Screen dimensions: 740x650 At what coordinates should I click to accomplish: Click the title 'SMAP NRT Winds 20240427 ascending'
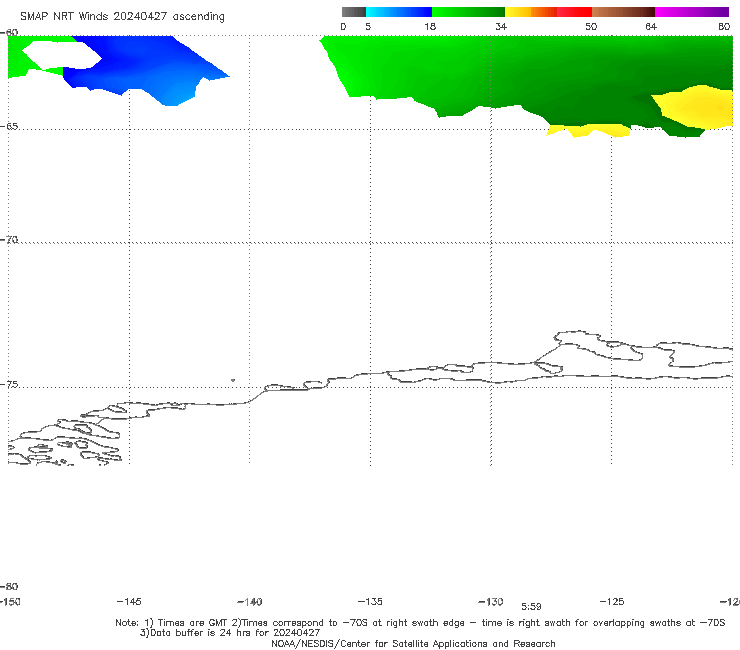point(122,17)
